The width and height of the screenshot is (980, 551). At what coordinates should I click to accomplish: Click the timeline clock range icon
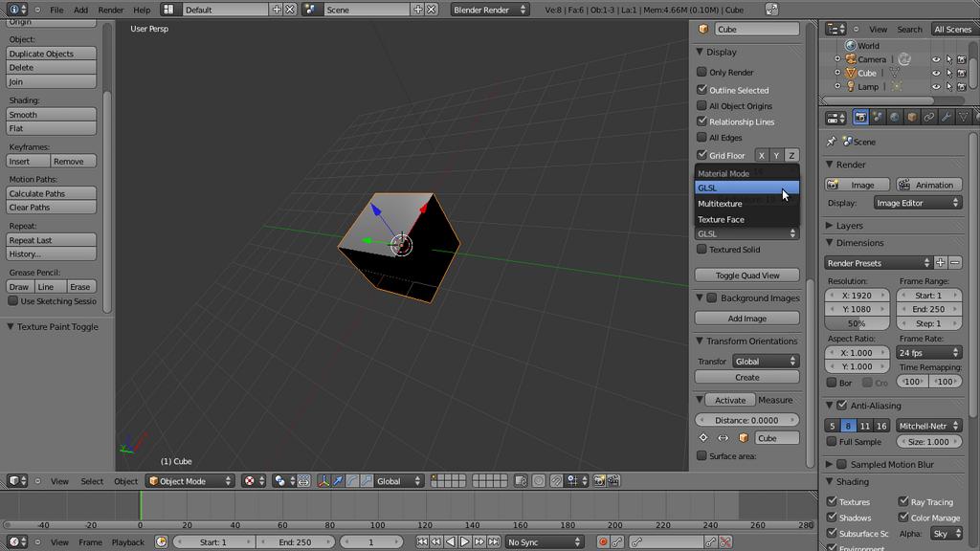[x=161, y=542]
